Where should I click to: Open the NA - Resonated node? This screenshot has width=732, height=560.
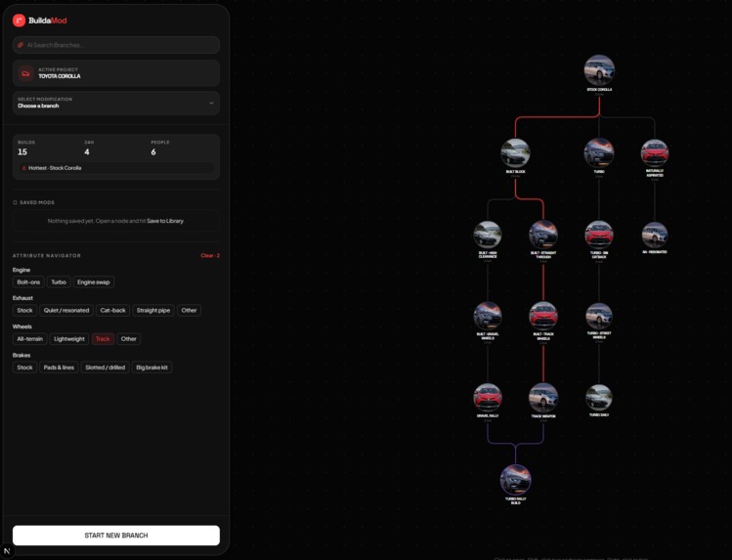[x=655, y=235]
